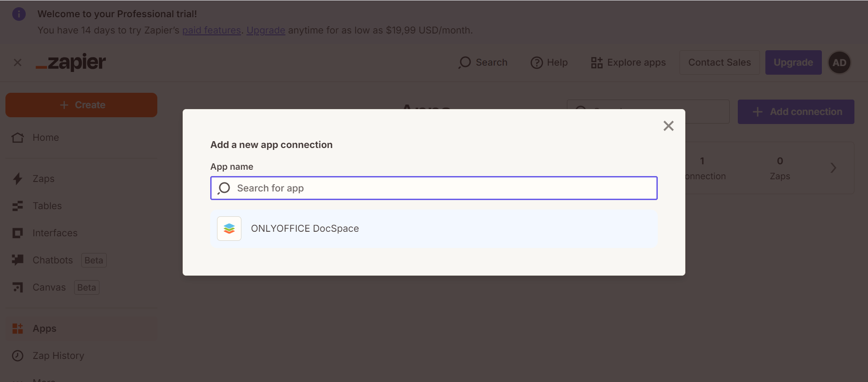Open Canvas in sidebar
Screen dimensions: 868x382
click(81, 287)
